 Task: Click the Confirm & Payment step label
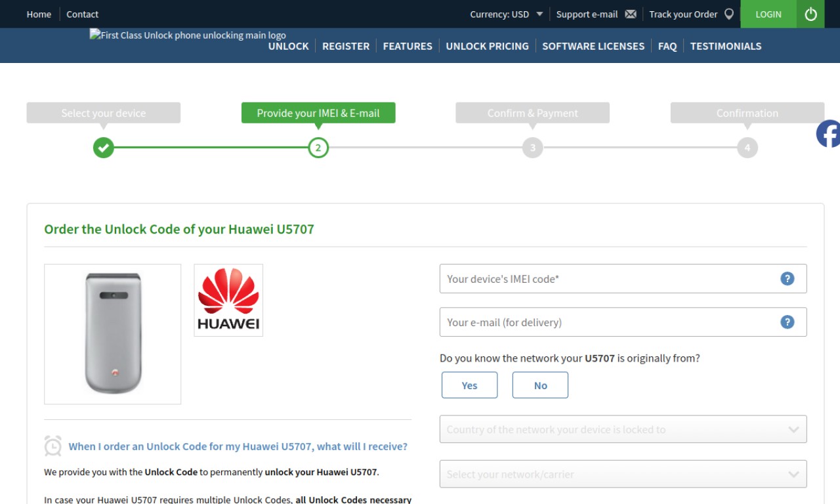pos(533,113)
